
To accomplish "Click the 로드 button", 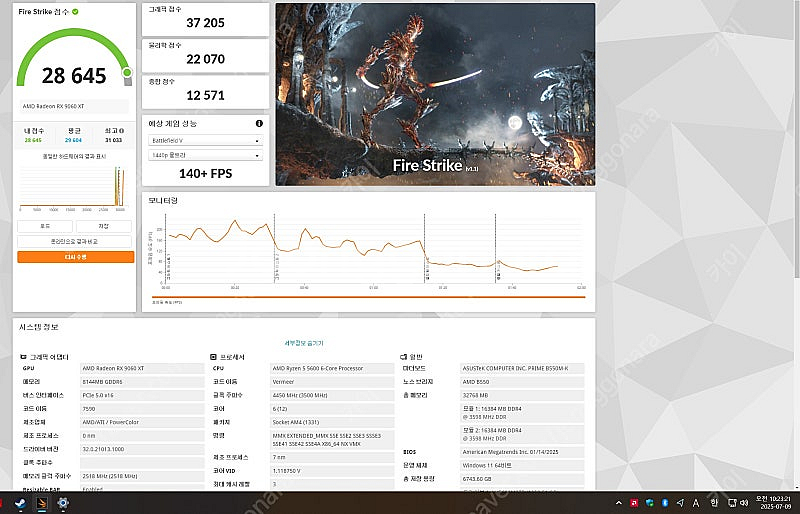I will (46, 227).
